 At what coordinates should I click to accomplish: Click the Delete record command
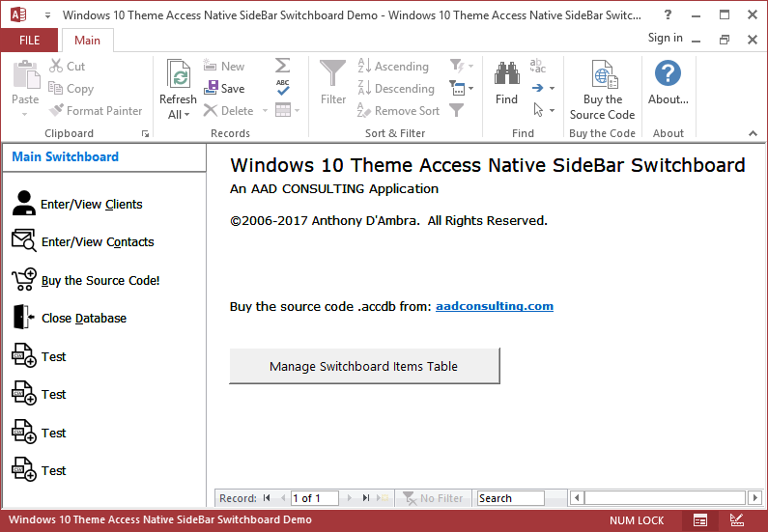[228, 111]
